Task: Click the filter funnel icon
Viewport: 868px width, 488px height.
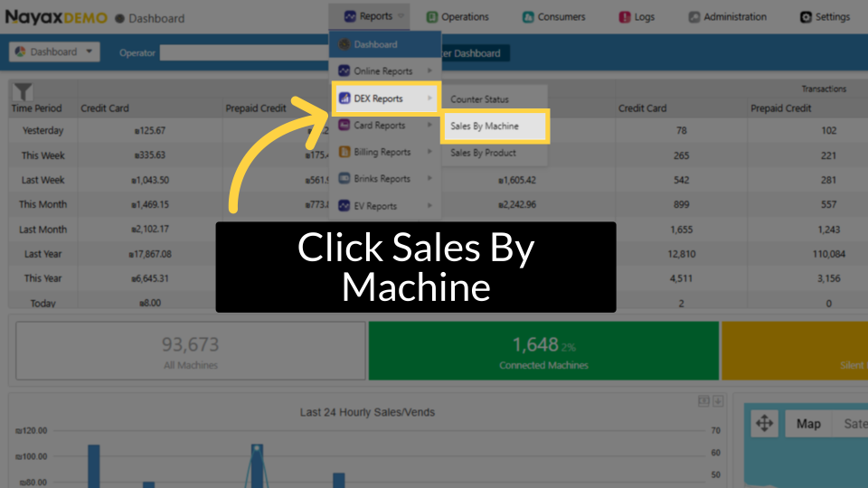Action: pos(23,91)
